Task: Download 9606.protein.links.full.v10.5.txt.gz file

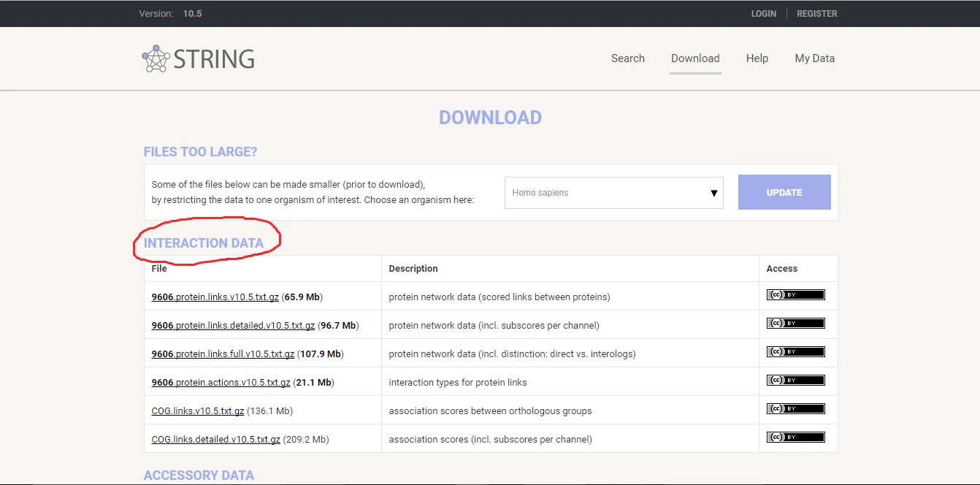Action: (223, 354)
